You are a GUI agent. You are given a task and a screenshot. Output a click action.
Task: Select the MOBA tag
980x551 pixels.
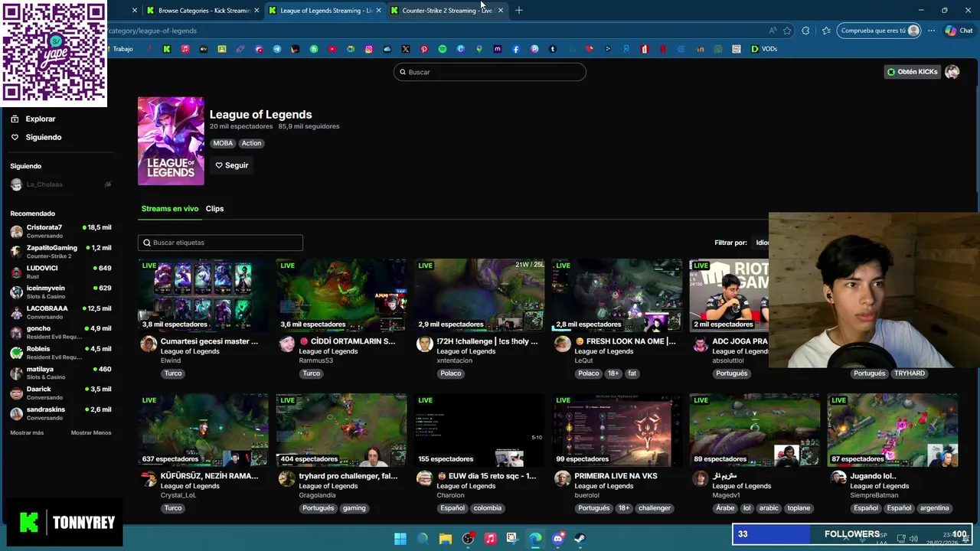click(223, 143)
